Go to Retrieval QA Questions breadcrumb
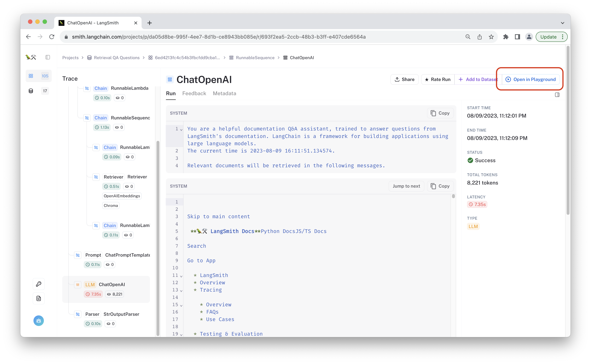The width and height of the screenshot is (591, 364). tap(113, 58)
